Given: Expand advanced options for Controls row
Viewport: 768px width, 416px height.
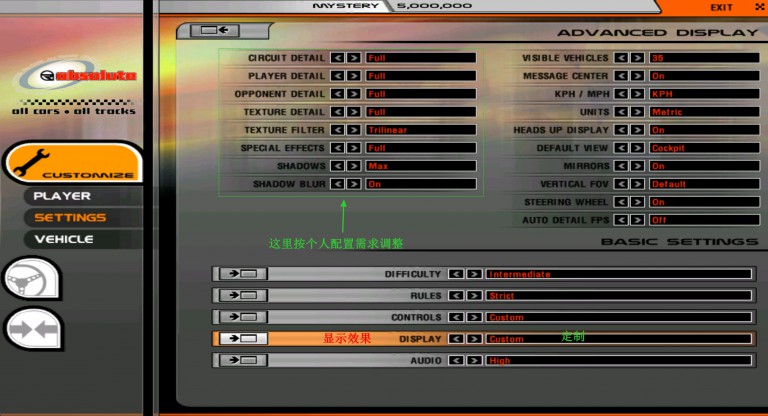Looking at the screenshot, I should click(x=243, y=317).
